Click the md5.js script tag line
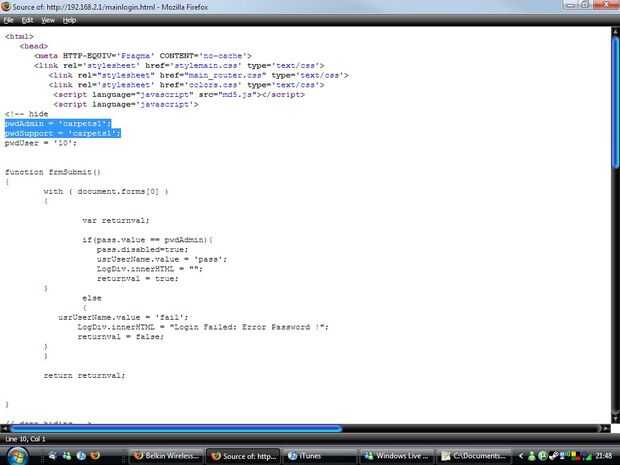 179,95
